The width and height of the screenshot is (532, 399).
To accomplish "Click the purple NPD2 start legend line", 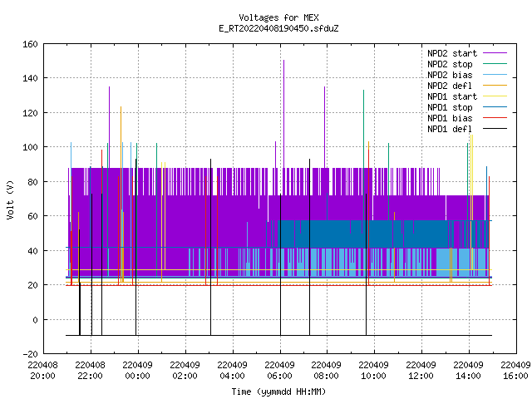I will [495, 53].
